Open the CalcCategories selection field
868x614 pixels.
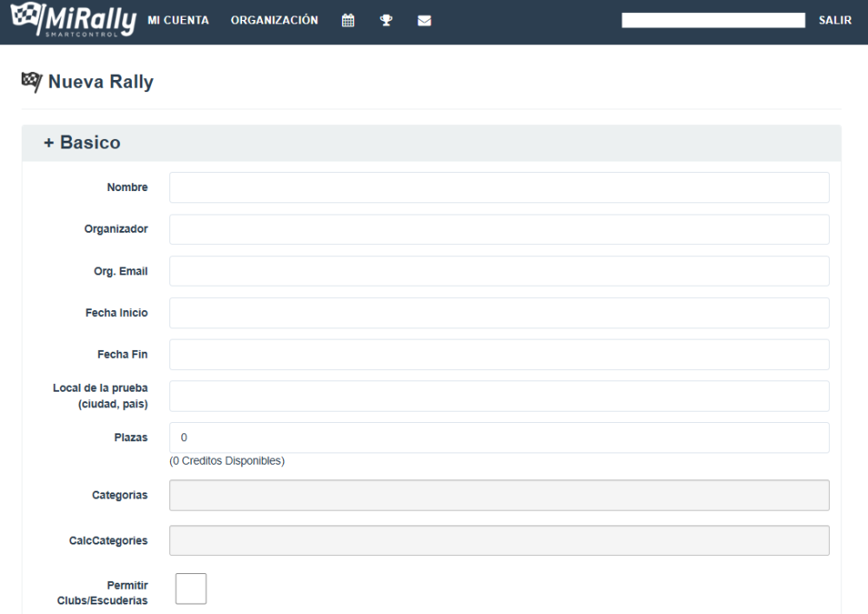pyautogui.click(x=499, y=540)
